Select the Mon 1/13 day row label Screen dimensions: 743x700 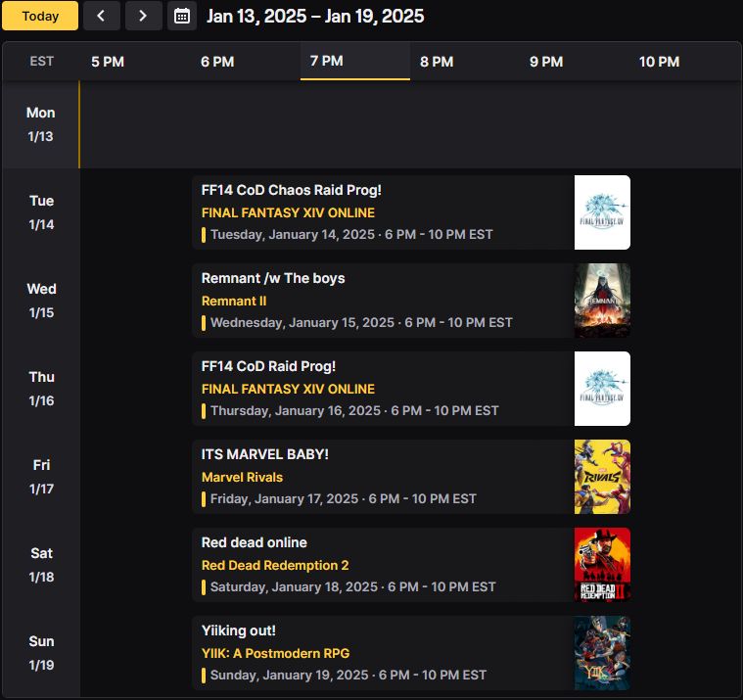pos(41,124)
